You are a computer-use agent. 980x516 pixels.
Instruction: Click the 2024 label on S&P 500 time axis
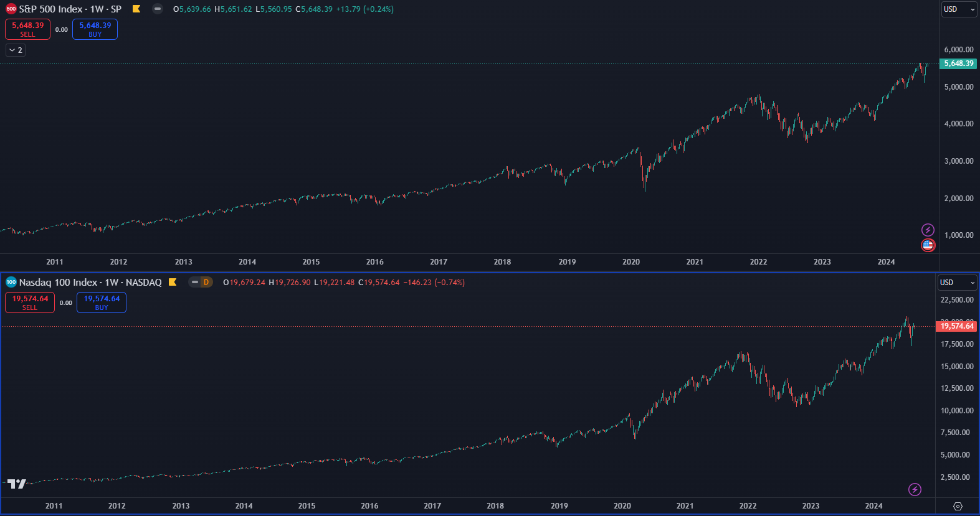(x=887, y=262)
